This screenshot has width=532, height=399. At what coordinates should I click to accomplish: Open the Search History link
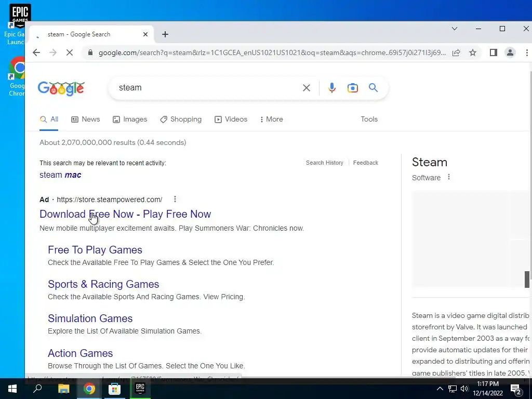tap(324, 163)
